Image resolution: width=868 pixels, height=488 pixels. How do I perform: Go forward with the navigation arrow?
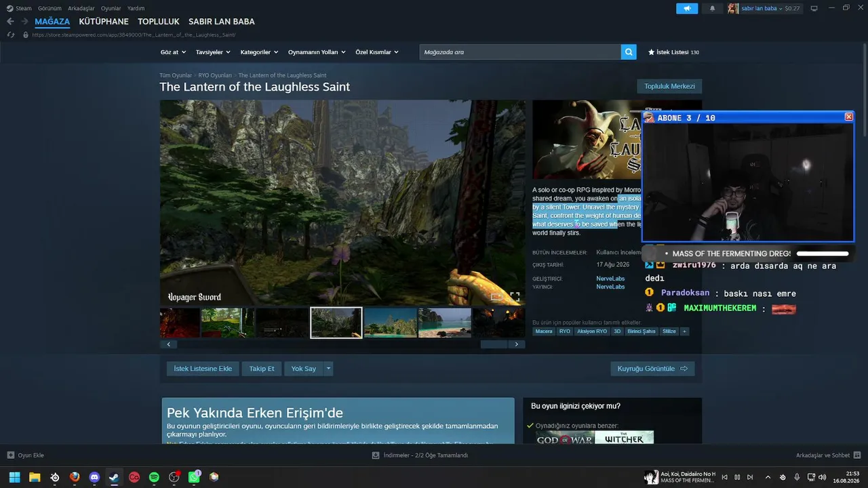pos(24,22)
